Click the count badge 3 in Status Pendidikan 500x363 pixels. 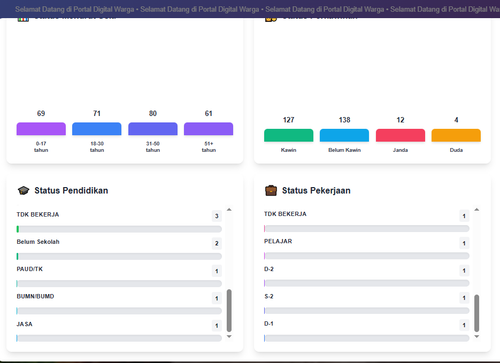pyautogui.click(x=217, y=216)
